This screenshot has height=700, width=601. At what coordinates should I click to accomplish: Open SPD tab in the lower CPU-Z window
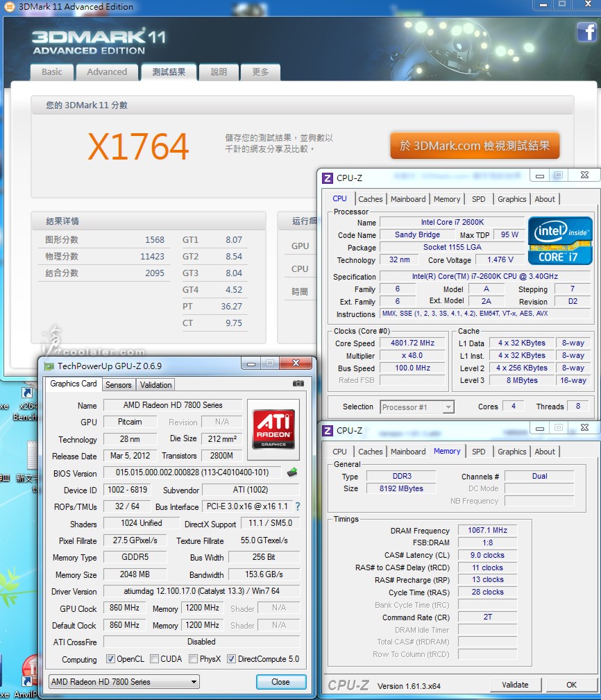(x=479, y=452)
